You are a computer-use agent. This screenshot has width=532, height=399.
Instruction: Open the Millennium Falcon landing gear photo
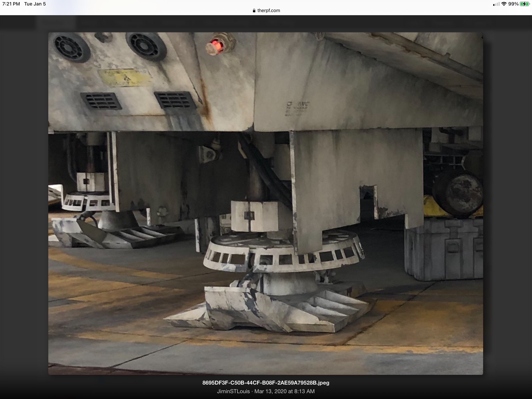coord(266,203)
